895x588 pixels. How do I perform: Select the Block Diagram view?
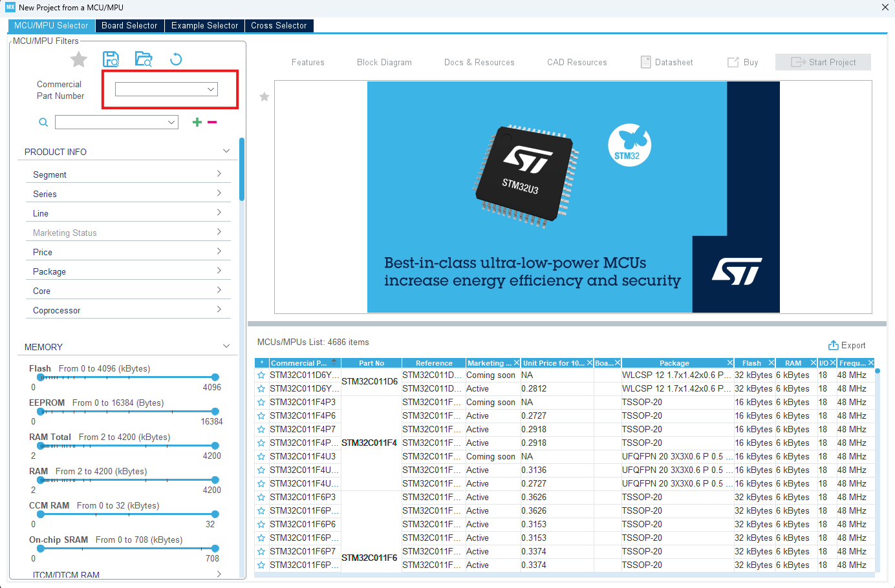click(384, 62)
